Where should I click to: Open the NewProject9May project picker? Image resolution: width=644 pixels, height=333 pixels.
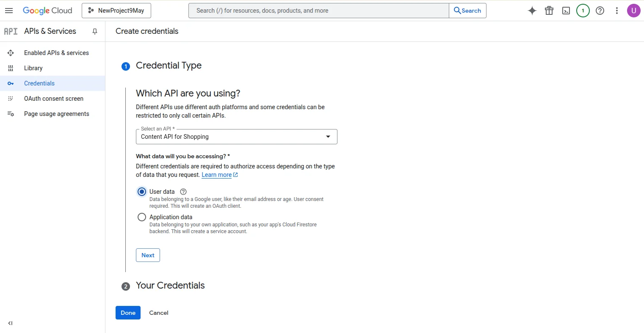[116, 10]
